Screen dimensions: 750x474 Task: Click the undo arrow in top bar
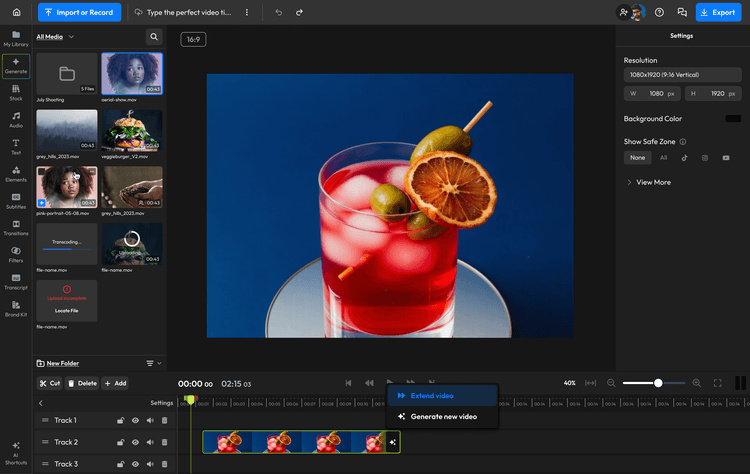click(278, 13)
